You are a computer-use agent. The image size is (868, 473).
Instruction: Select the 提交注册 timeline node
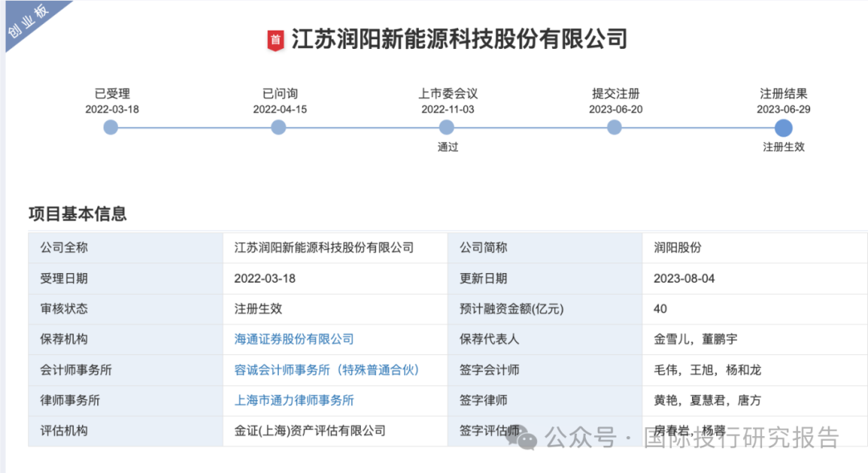pyautogui.click(x=615, y=128)
